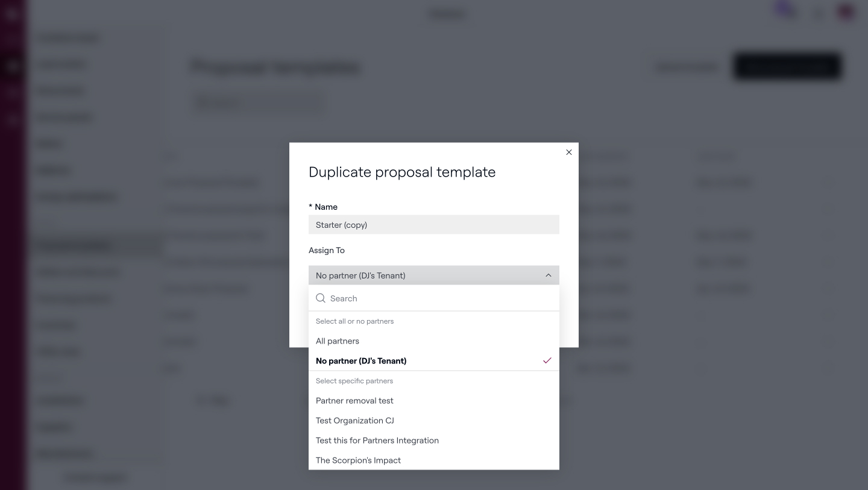Click the Name field containing Starter (copy)
This screenshot has width=868, height=490.
pos(433,225)
